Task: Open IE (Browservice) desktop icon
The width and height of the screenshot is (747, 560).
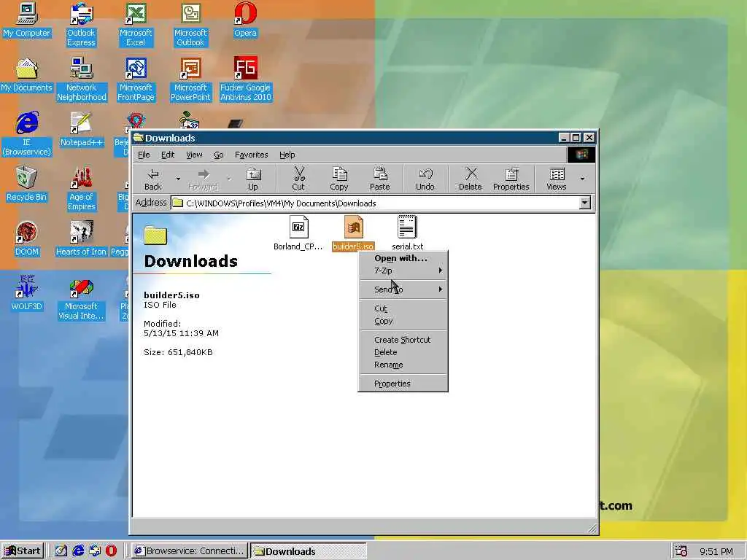Action: 27,134
